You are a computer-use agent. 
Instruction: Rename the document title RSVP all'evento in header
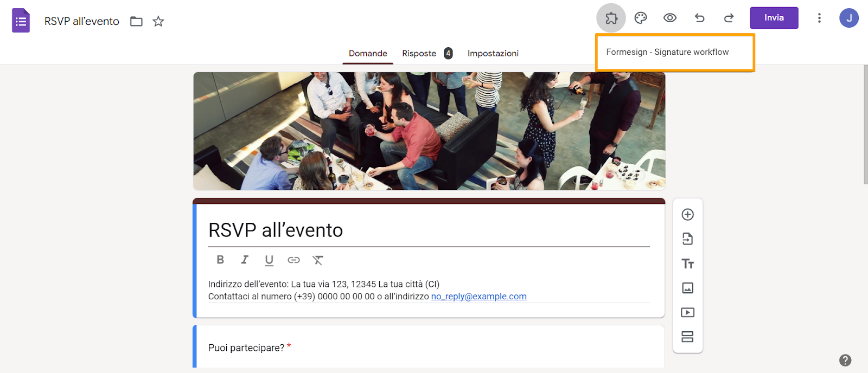[x=82, y=21]
